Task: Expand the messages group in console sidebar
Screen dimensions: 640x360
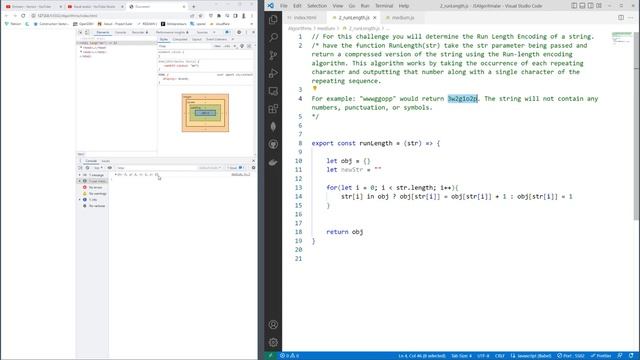Action: tap(80, 175)
